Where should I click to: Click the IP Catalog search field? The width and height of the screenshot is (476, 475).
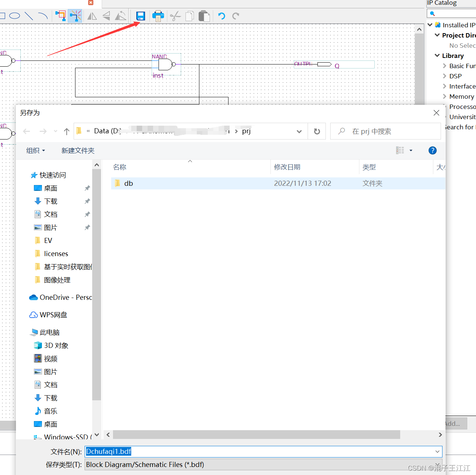point(452,13)
